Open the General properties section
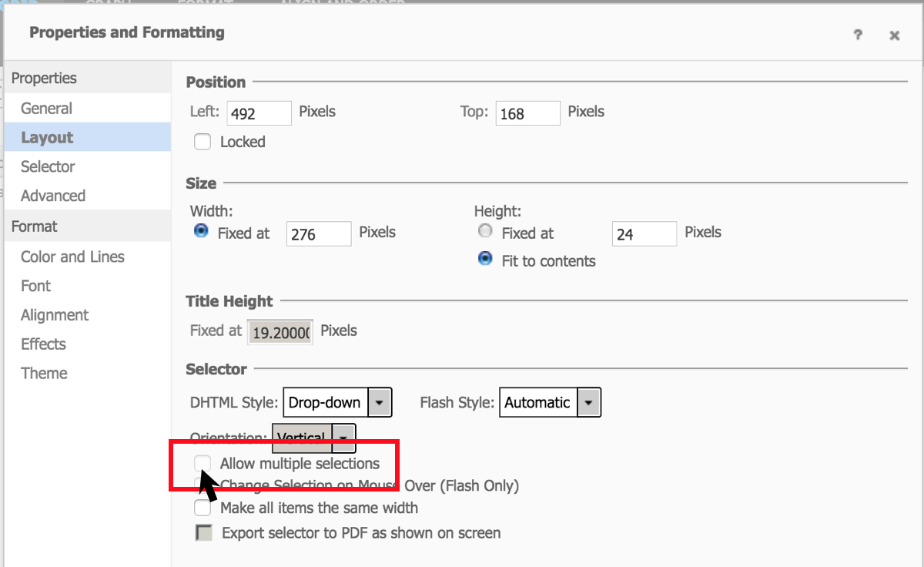 [x=47, y=109]
